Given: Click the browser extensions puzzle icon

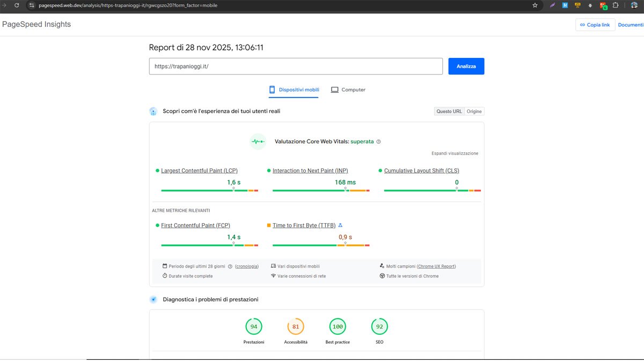Looking at the screenshot, I should pyautogui.click(x=616, y=5).
